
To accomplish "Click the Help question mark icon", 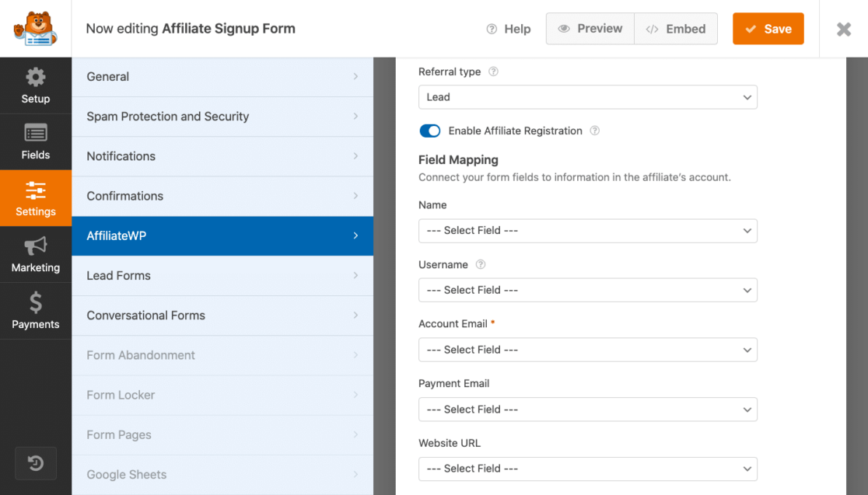I will point(492,29).
